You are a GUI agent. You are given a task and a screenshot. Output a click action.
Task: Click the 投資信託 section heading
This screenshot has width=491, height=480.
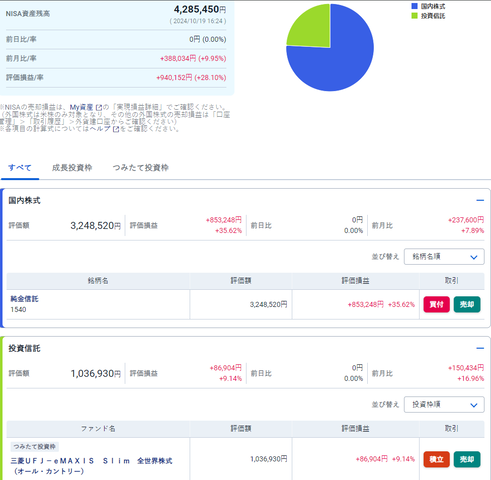24,348
